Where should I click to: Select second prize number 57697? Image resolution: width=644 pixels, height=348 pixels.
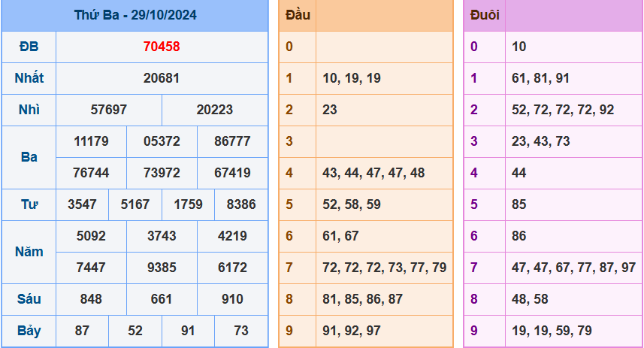[108, 110]
